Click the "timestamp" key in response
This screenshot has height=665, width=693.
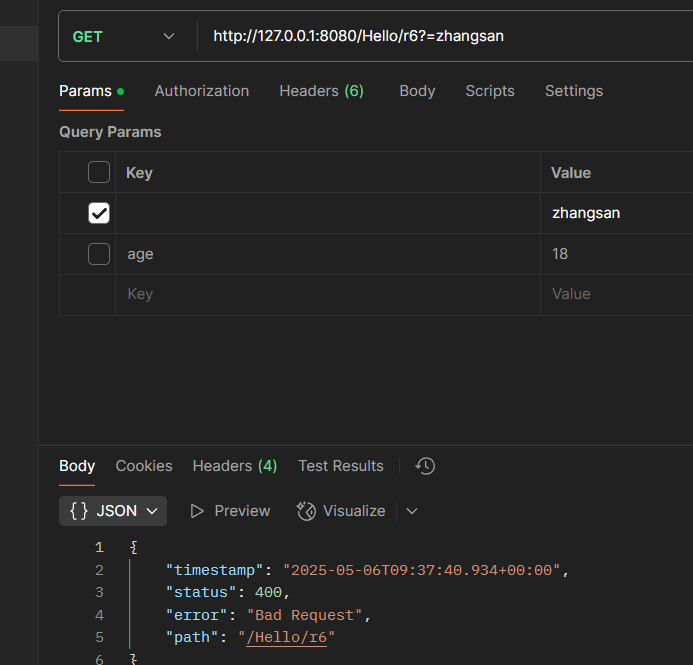pyautogui.click(x=214, y=570)
